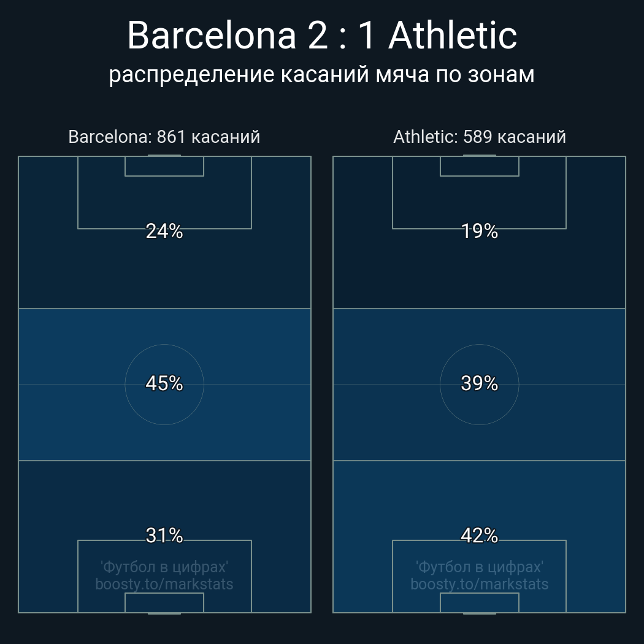This screenshot has height=644, width=644.
Task: Select the "Barcelona: 861 касаний" heading
Action: 164,137
